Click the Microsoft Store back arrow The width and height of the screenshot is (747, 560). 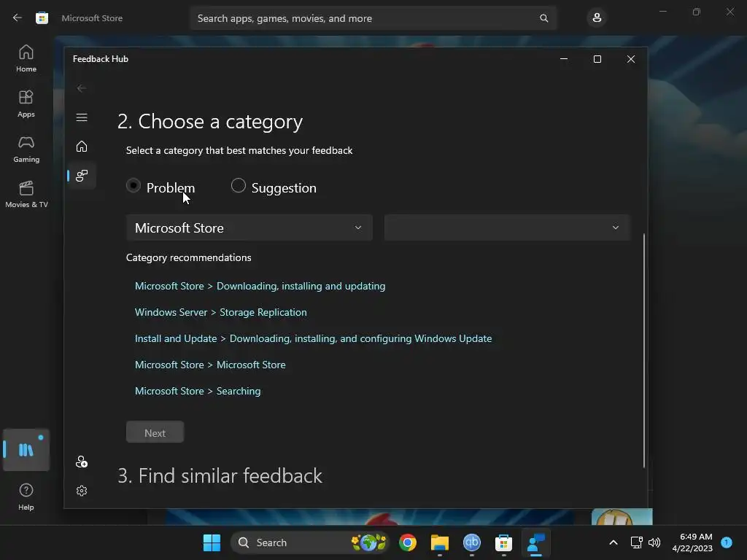18,17
